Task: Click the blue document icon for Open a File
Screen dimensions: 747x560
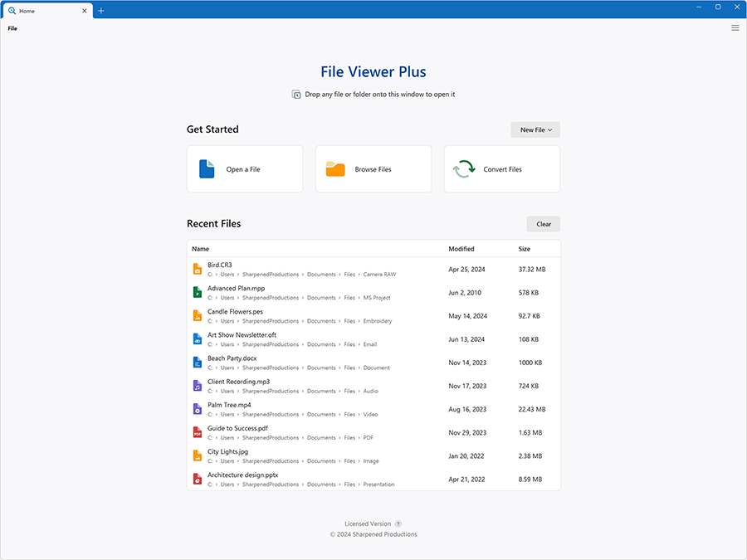Action: point(207,169)
